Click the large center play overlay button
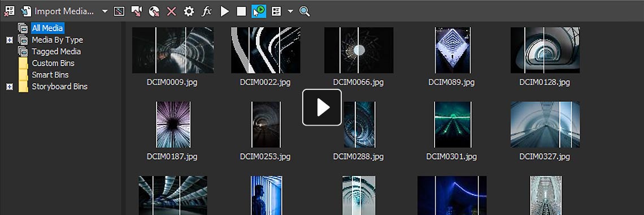Image resolution: width=644 pixels, height=215 pixels. (x=322, y=107)
